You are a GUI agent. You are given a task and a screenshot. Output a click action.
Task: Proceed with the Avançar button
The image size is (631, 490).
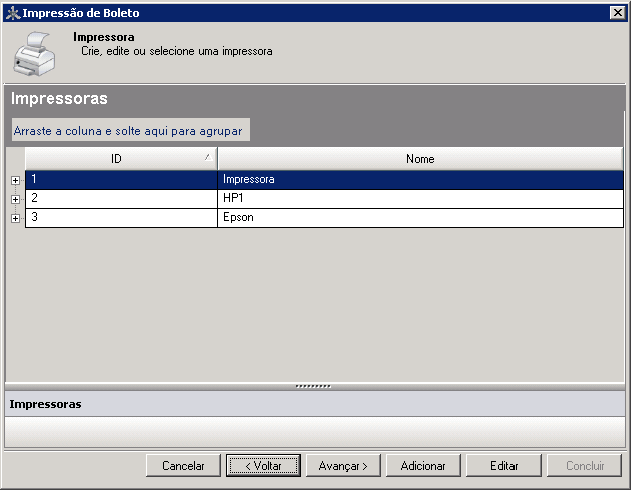(343, 465)
